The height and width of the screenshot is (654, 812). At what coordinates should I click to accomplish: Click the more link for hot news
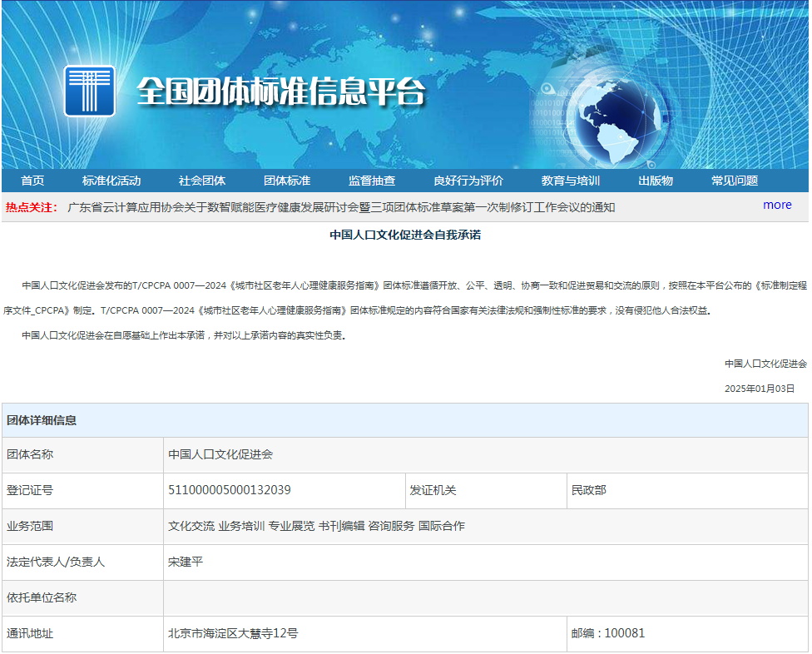click(777, 205)
